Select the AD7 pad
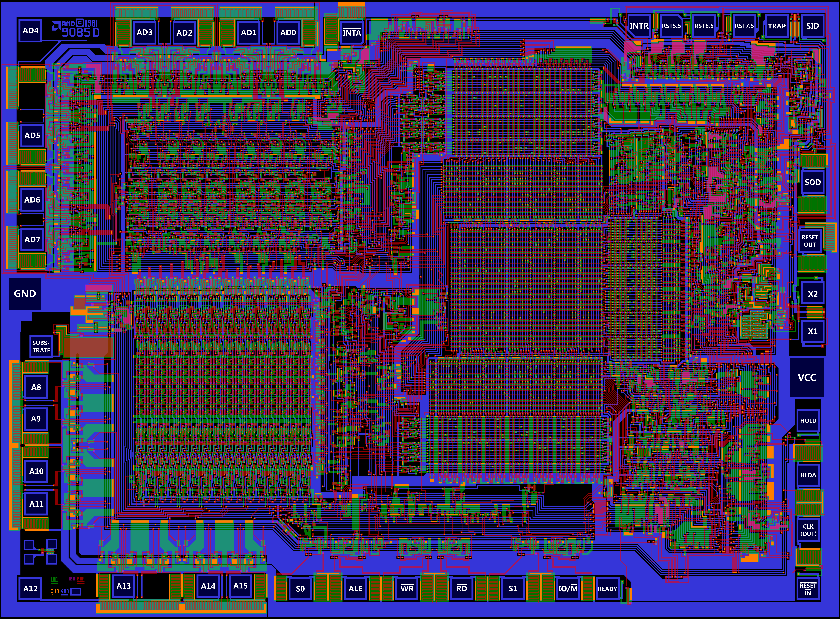The height and width of the screenshot is (619, 840). pos(32,239)
